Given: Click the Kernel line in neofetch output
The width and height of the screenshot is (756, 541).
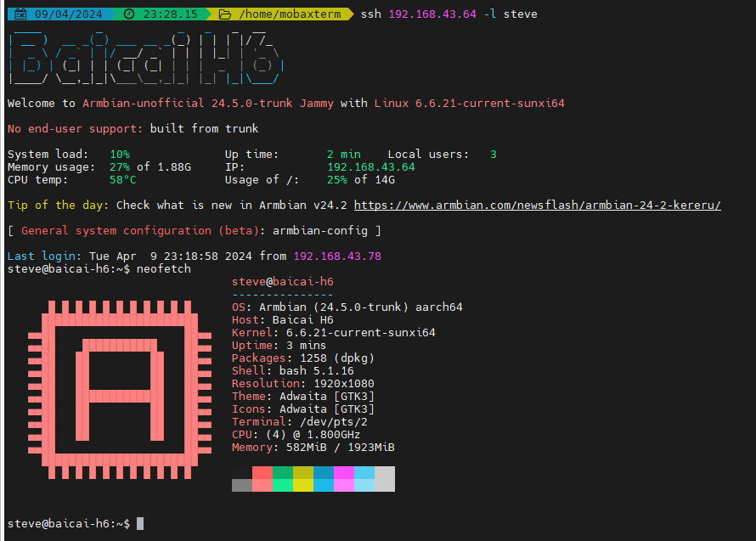Looking at the screenshot, I should point(333,332).
